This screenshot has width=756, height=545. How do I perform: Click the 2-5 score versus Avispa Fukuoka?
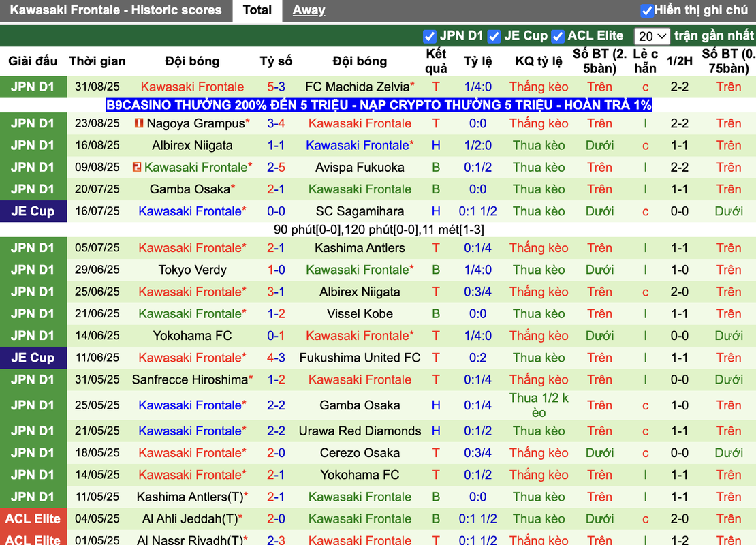tap(276, 168)
